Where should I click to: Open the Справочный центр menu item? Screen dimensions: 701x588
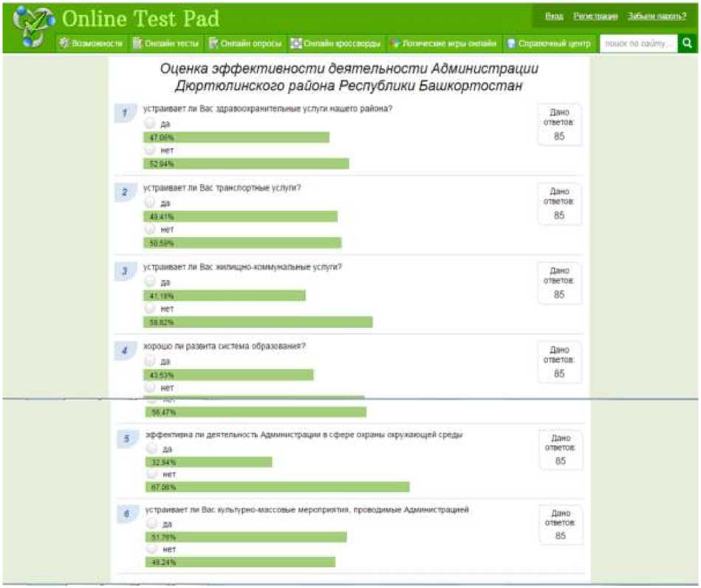pos(549,44)
